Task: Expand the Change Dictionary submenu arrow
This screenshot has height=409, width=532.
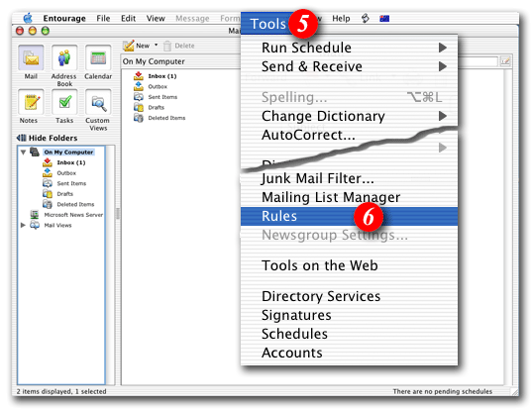Action: (443, 116)
